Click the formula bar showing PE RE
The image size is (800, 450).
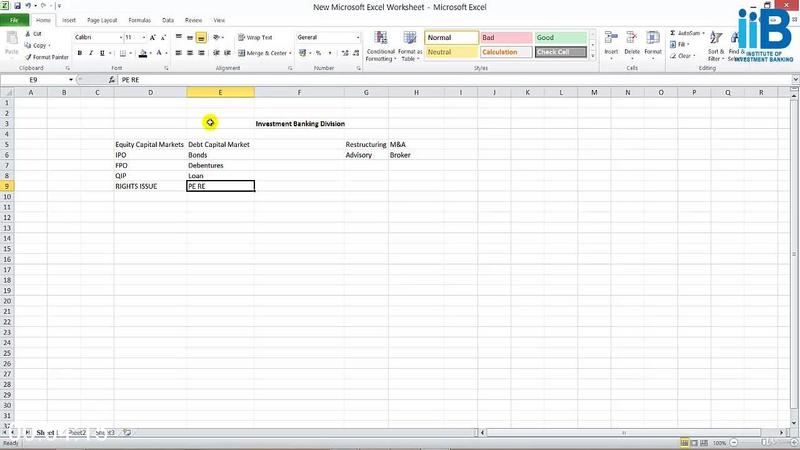454,80
